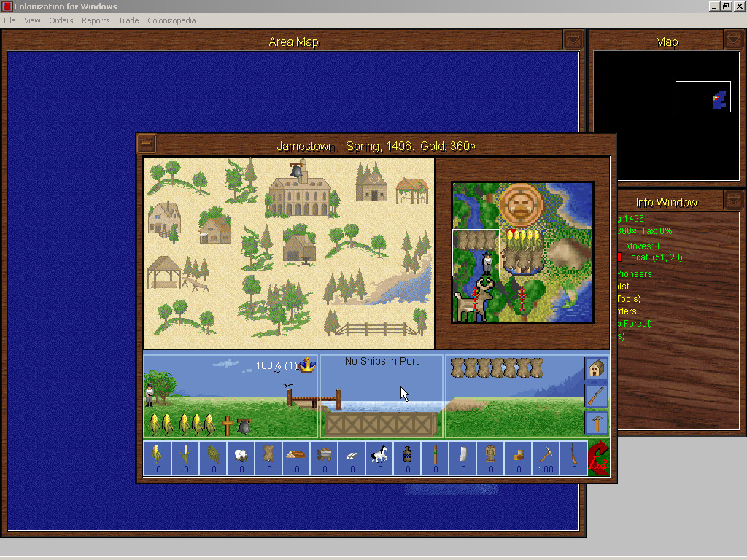Click the house icon button in colony panel
The height and width of the screenshot is (560, 747).
tap(597, 368)
